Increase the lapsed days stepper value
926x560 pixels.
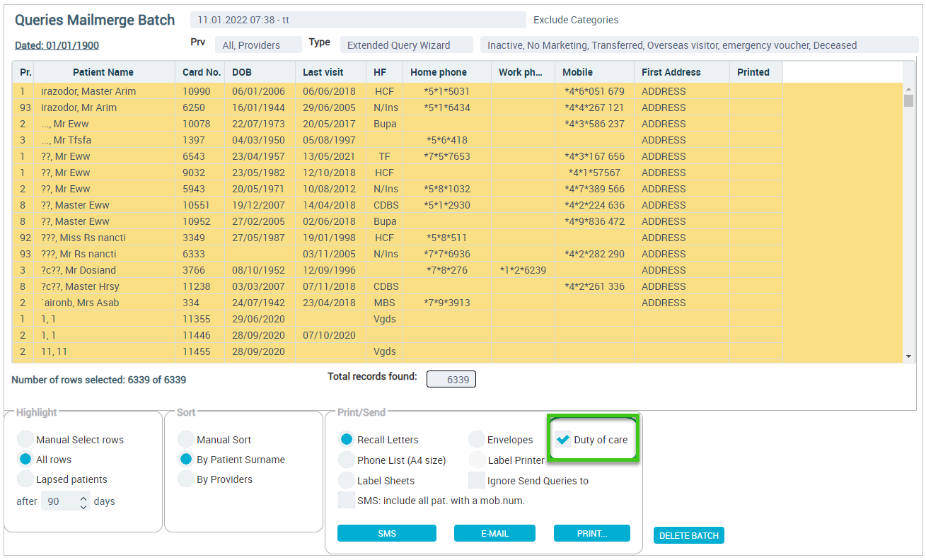click(83, 497)
